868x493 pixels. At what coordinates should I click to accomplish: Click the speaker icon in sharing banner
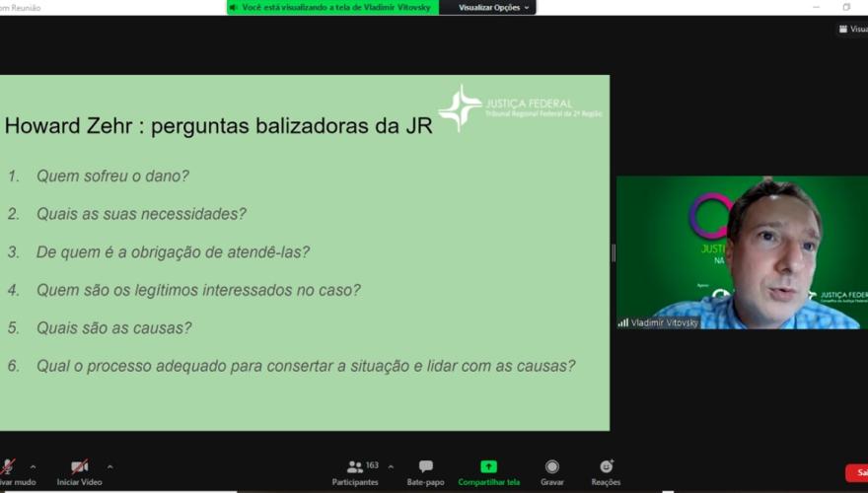point(234,8)
